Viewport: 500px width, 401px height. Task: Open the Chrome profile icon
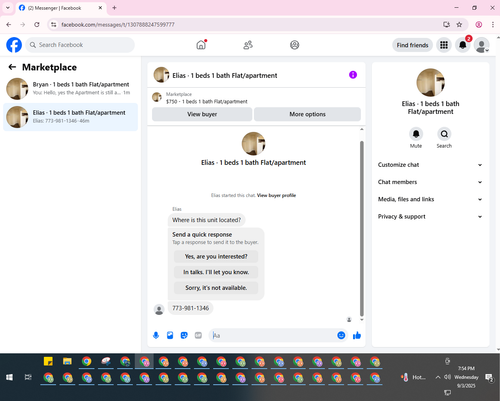click(x=479, y=25)
